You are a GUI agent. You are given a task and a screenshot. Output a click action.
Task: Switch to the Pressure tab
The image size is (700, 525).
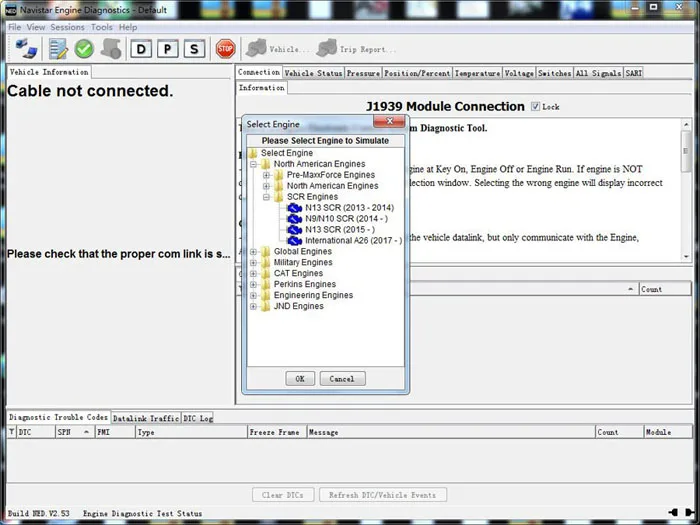[x=363, y=73]
